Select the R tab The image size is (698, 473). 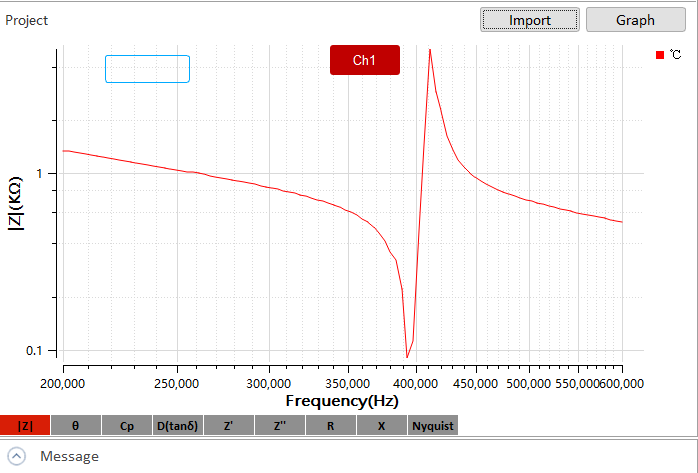pyautogui.click(x=331, y=426)
